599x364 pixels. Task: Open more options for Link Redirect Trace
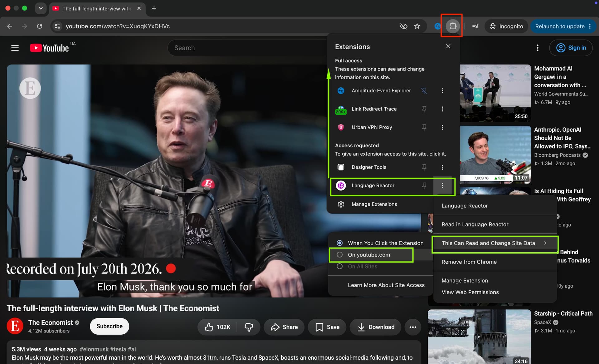click(x=442, y=109)
